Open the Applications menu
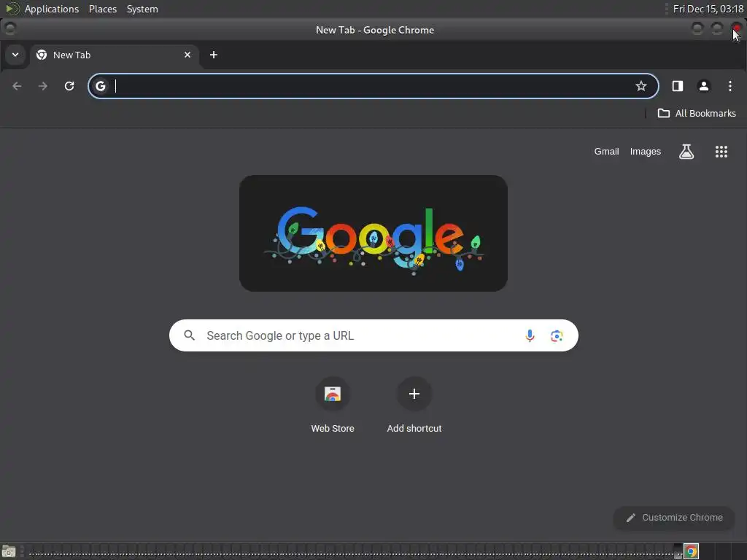This screenshot has width=747, height=560. [52, 9]
